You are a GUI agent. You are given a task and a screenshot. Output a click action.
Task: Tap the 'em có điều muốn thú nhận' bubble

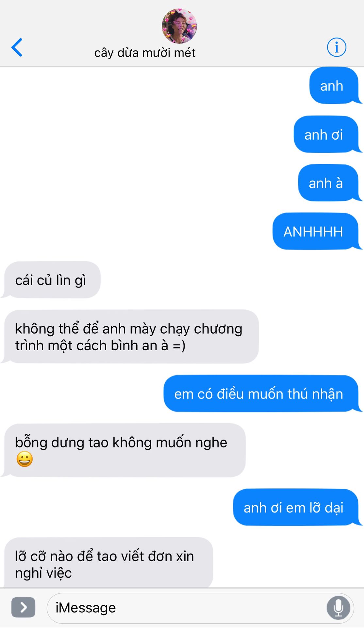coord(261,393)
